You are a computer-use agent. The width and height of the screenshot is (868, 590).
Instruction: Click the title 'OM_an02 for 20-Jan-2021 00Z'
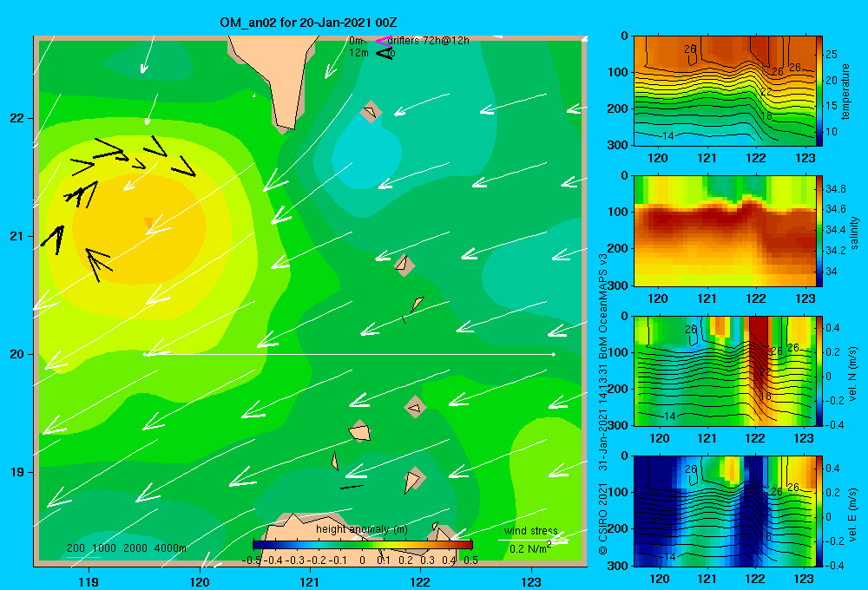308,23
